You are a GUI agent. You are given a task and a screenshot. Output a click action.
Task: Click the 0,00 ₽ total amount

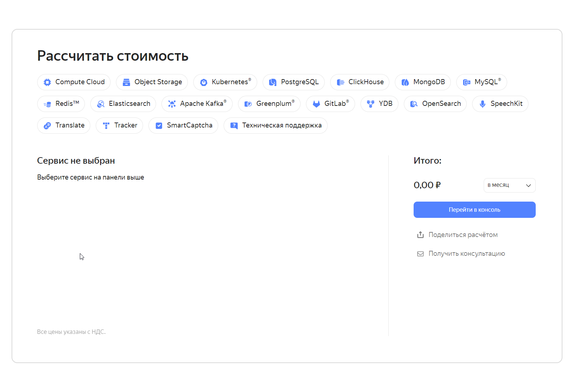pyautogui.click(x=427, y=185)
